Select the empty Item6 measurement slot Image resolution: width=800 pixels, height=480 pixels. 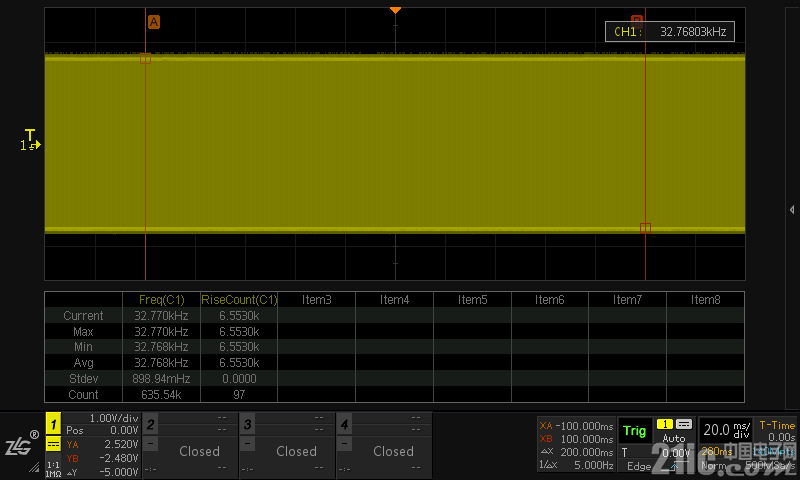[549, 299]
